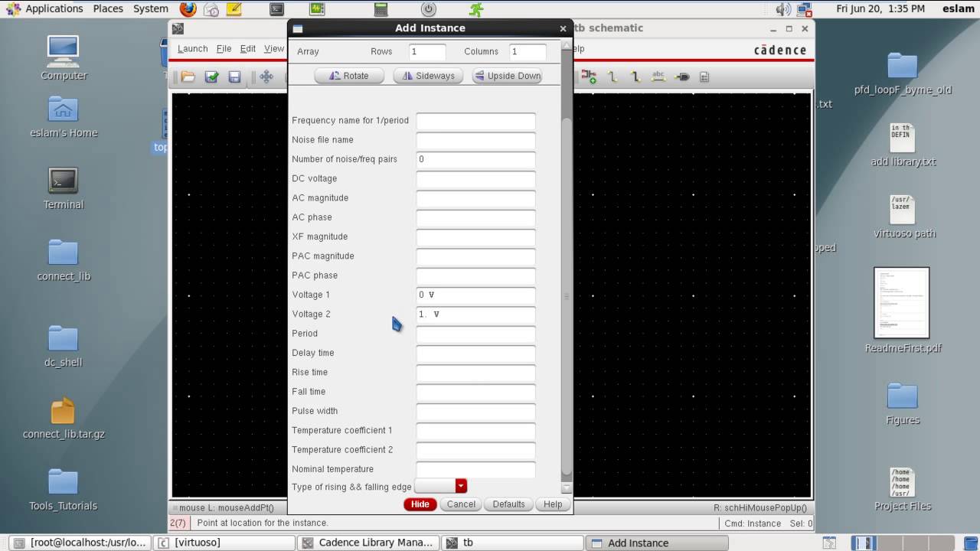Open the mail client icon in top panel
The image size is (980, 551).
pyautogui.click(x=211, y=9)
